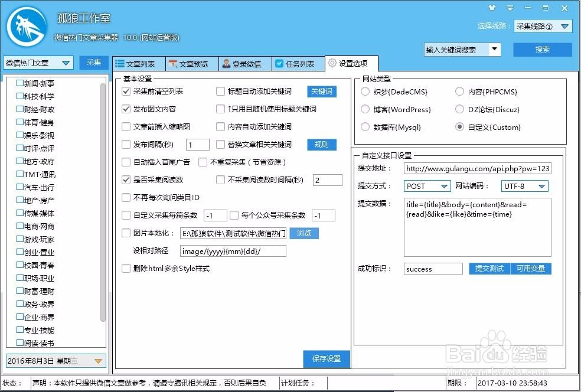
Task: Click the 输入关键词搜索 input field
Action: click(x=457, y=50)
